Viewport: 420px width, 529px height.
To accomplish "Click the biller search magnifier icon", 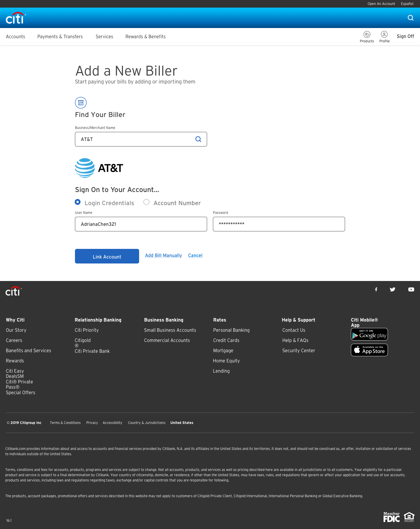I will [x=198, y=139].
